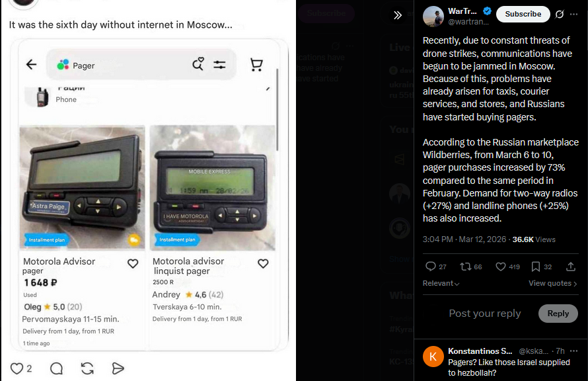
Task: Open tweet more options menu
Action: point(573,15)
